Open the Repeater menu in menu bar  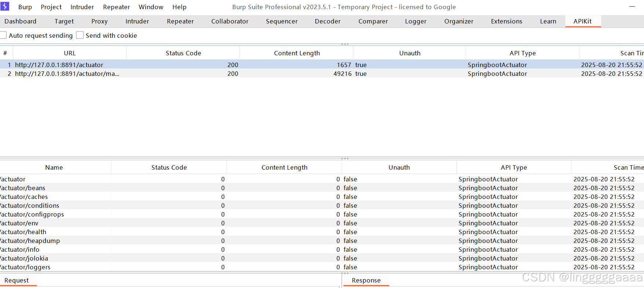116,7
